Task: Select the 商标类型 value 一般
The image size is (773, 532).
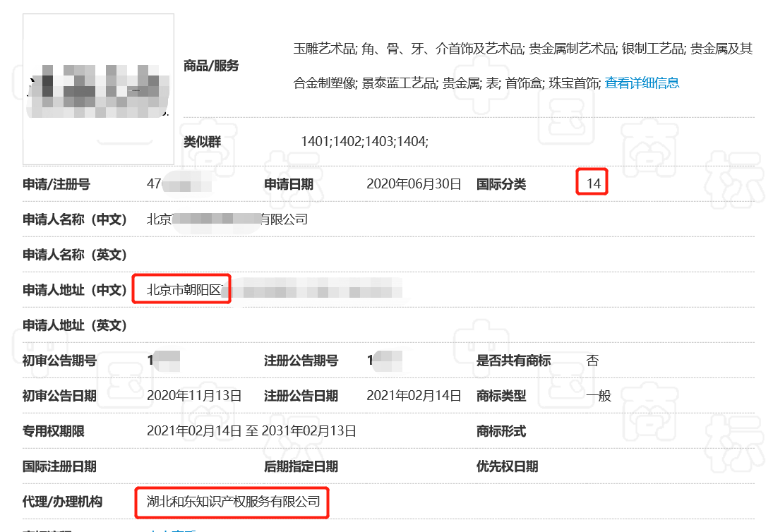Action: coord(599,396)
